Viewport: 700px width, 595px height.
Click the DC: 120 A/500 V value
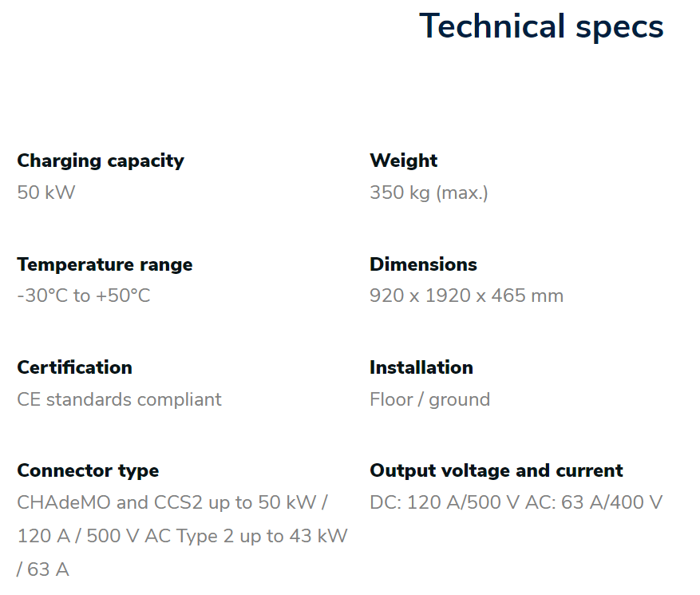[x=445, y=502]
